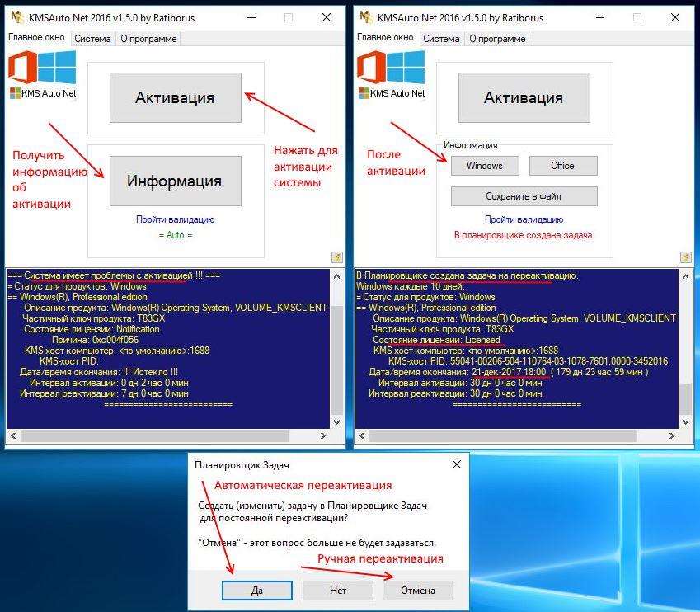
Task: Click Информация button in left window
Action: 176,181
